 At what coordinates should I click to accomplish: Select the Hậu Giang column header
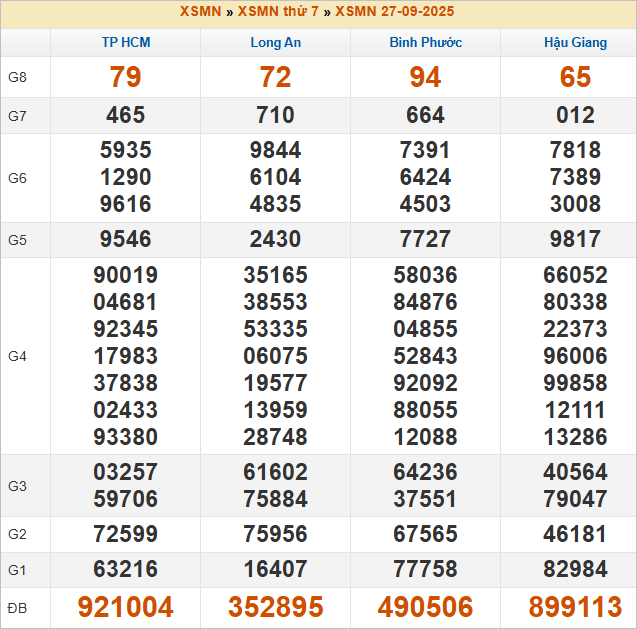(575, 43)
